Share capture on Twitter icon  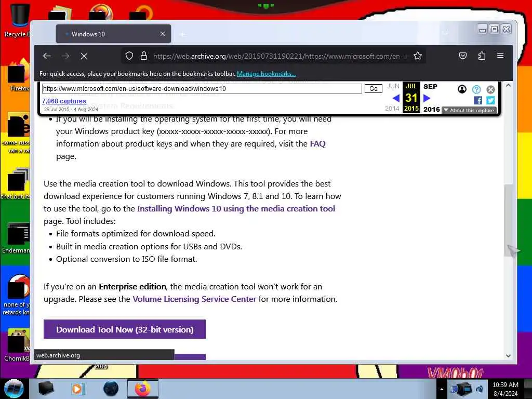490,100
